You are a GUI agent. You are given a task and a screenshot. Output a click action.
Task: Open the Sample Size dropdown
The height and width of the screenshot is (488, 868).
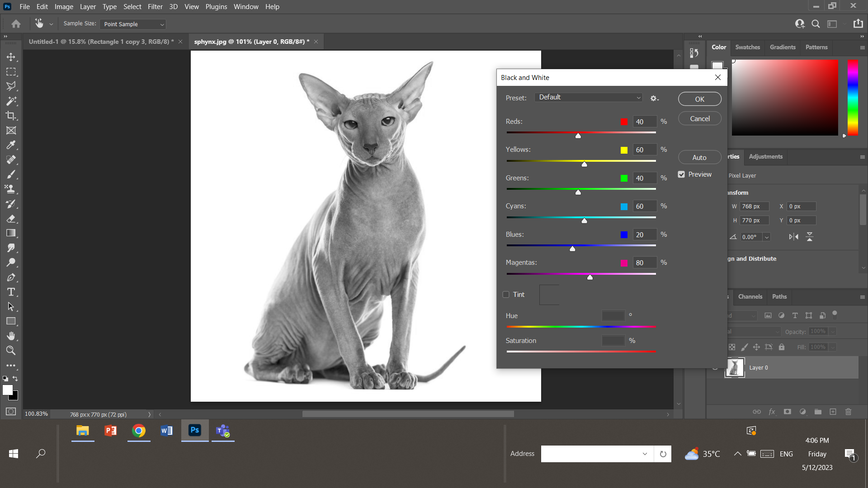click(x=133, y=24)
